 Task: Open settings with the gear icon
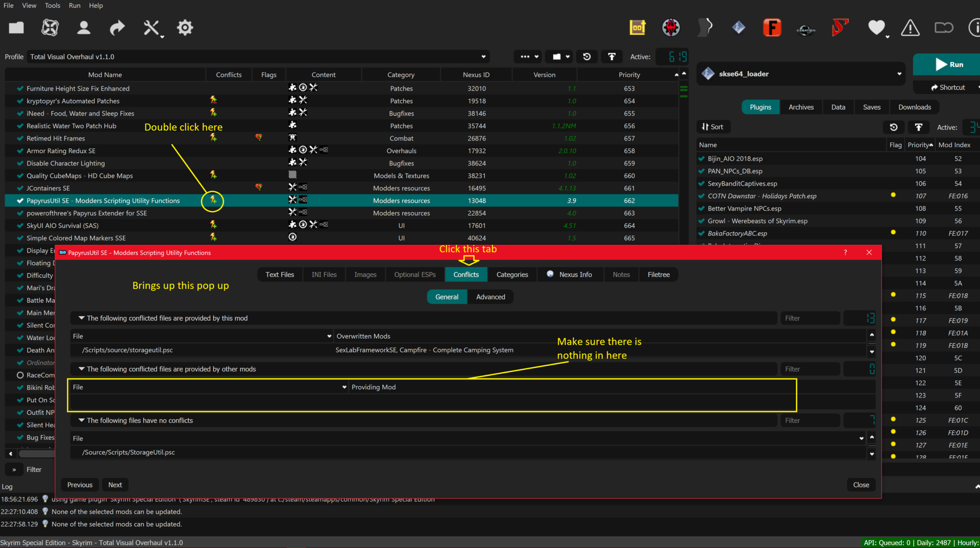(x=185, y=28)
